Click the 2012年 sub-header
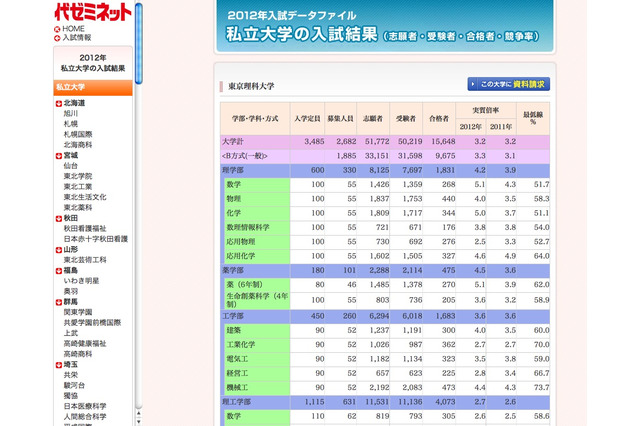This screenshot has width=640, height=426. point(471,127)
